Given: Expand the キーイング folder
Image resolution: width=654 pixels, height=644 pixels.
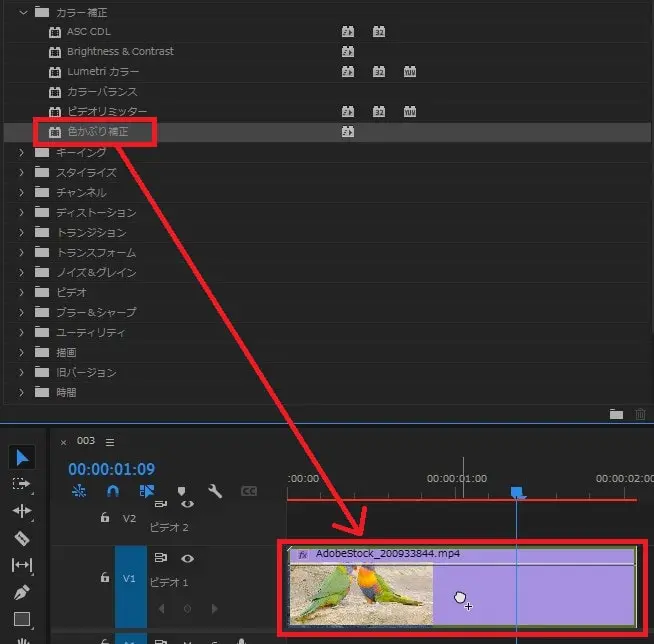Looking at the screenshot, I should [23, 152].
